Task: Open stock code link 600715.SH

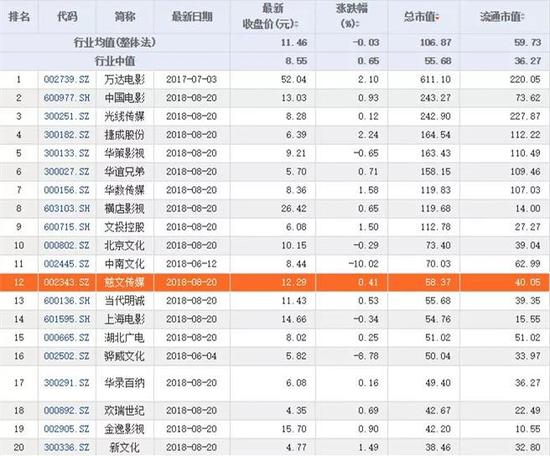Action: [67, 227]
